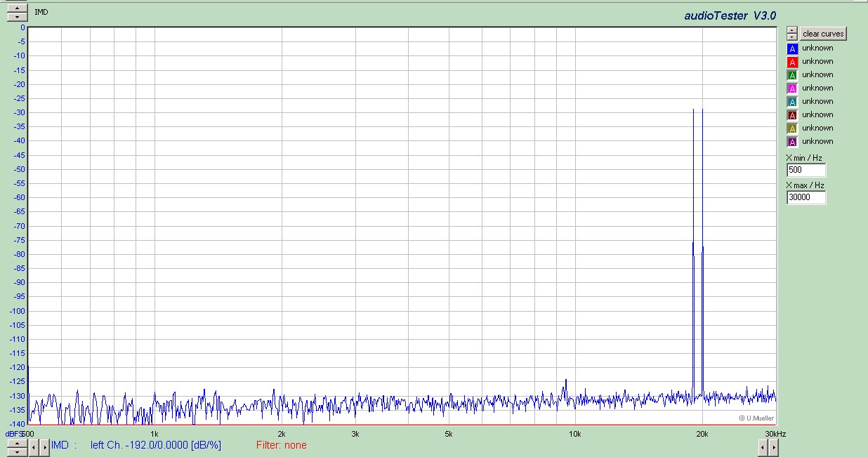Click the right arrow beside the IMD readout
The width and height of the screenshot is (868, 457).
[44, 446]
